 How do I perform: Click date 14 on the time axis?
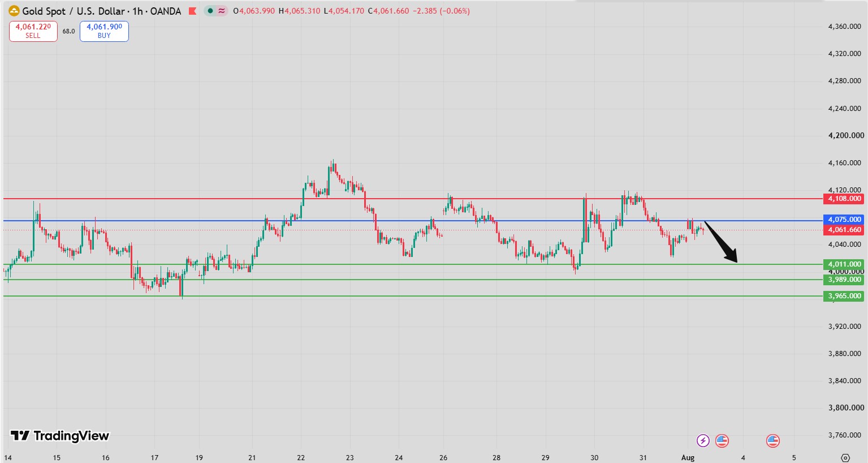8,457
